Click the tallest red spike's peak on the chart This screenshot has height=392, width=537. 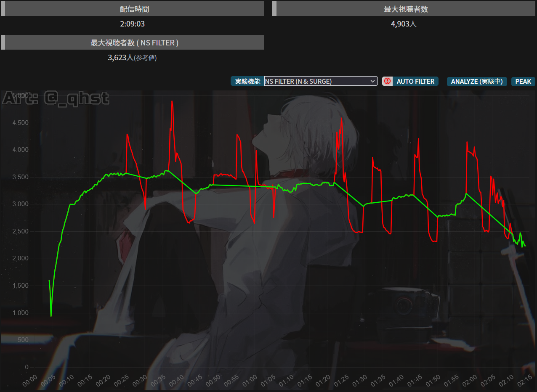tap(172, 101)
